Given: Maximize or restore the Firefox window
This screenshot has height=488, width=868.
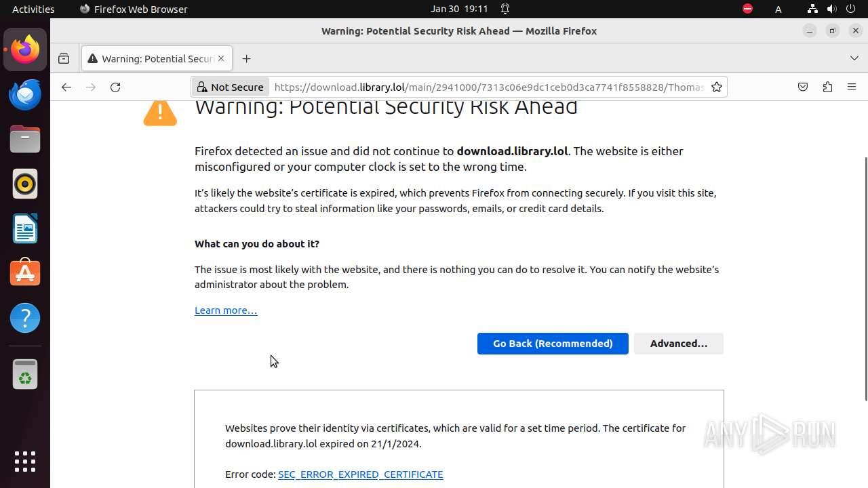Looking at the screenshot, I should point(833,30).
